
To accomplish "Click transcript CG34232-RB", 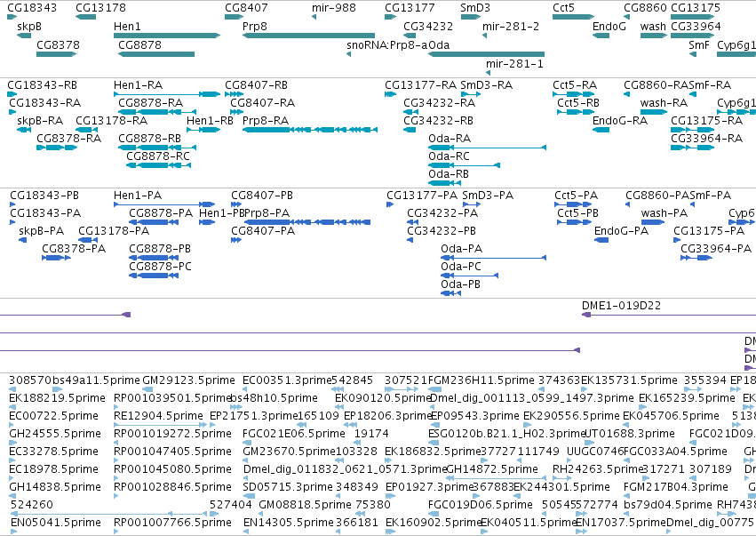I will 438,121.
